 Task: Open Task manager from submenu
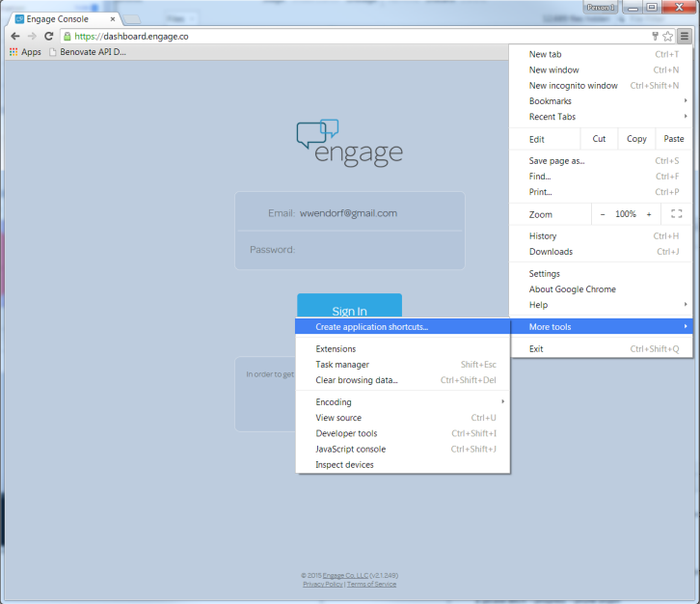point(403,365)
